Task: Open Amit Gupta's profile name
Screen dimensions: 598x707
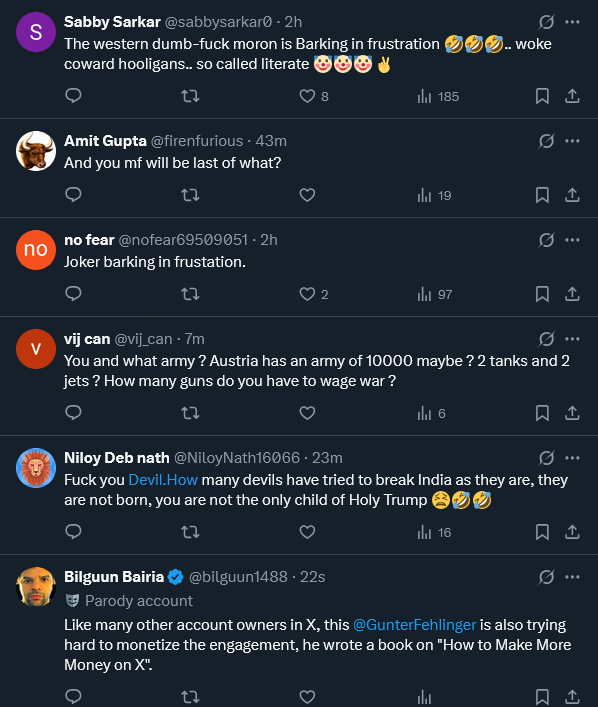Action: pyautogui.click(x=105, y=141)
